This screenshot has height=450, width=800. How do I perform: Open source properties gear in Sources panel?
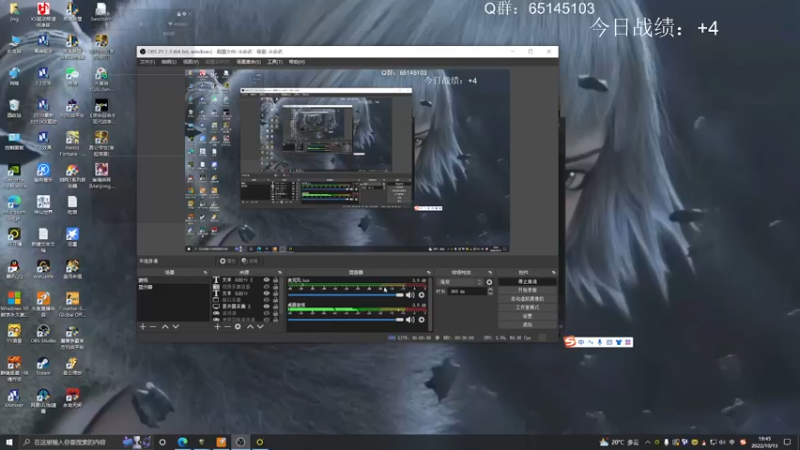pyautogui.click(x=238, y=327)
